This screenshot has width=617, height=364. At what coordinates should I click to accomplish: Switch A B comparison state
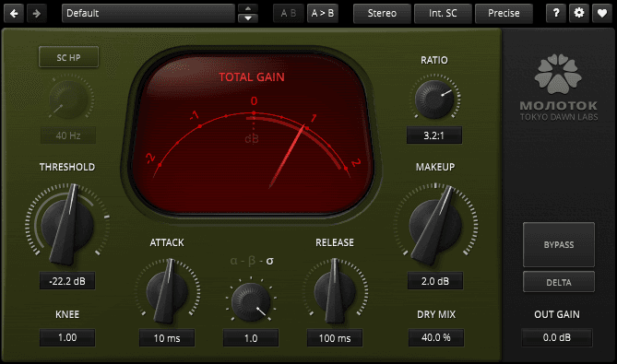click(x=289, y=14)
